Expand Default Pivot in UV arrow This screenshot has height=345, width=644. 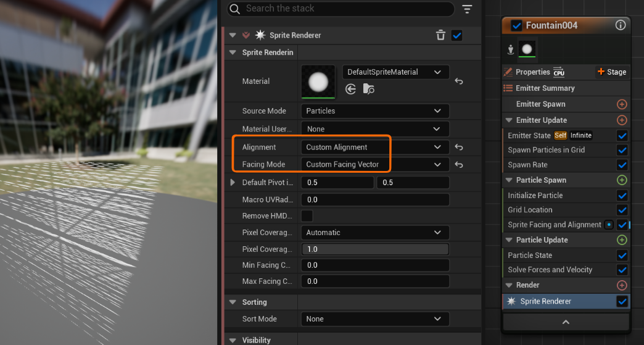[233, 182]
